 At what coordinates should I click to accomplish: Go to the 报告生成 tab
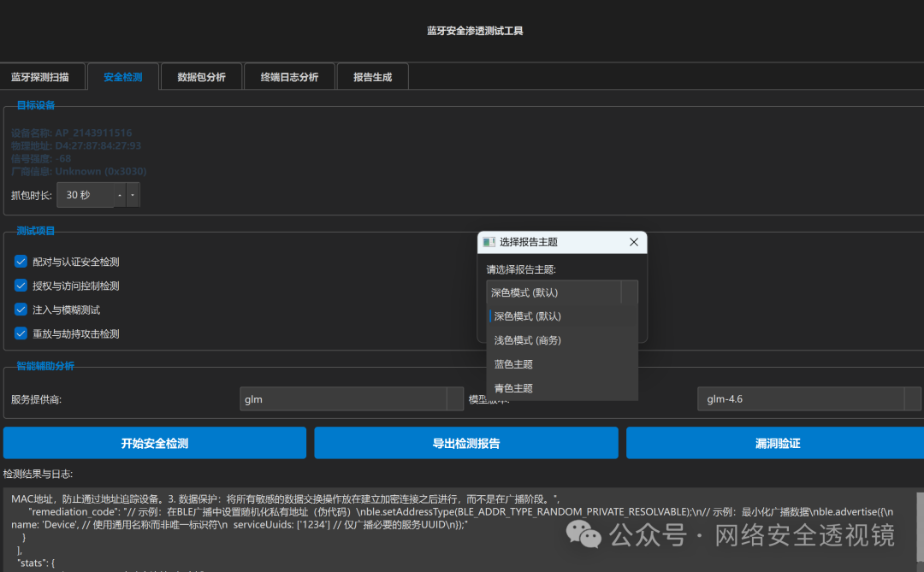click(x=372, y=77)
